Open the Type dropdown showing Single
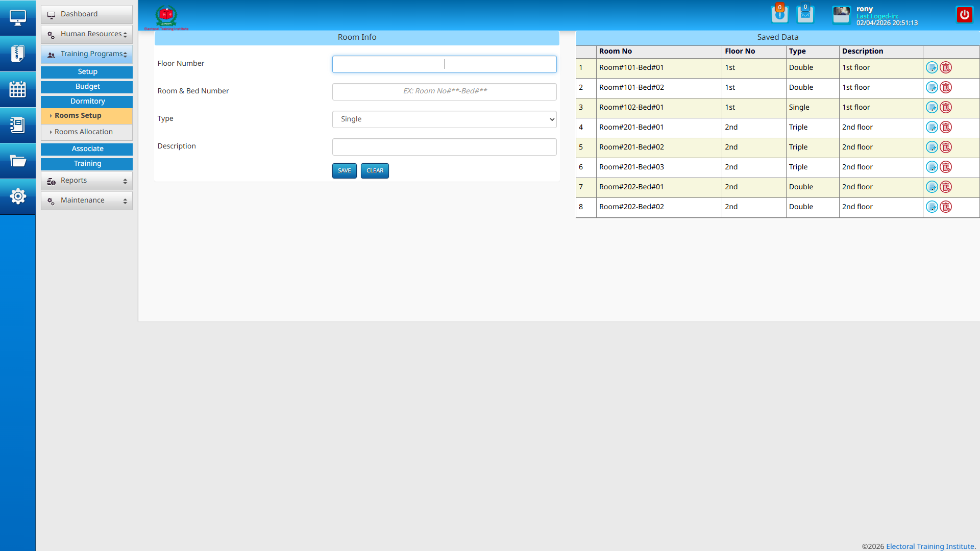Viewport: 980px width, 551px height. point(444,119)
